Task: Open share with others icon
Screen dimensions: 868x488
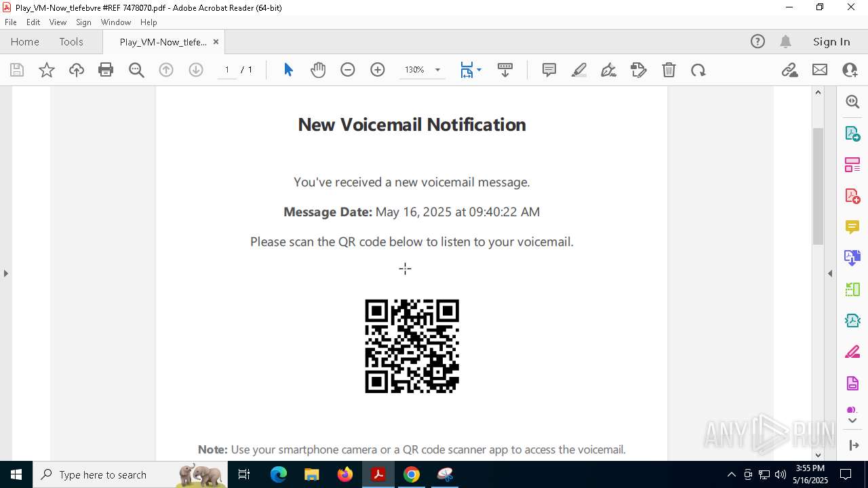Action: (850, 70)
